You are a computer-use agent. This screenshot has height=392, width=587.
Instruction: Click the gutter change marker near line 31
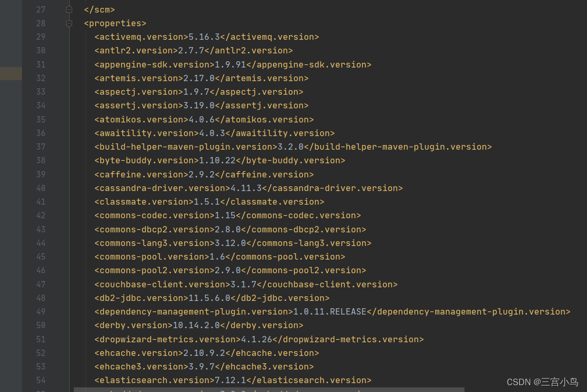pos(10,73)
